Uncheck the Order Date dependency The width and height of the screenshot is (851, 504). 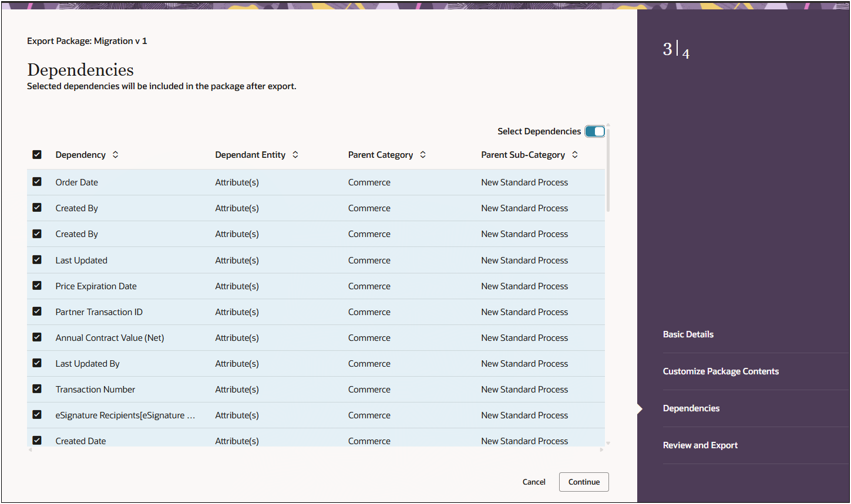37,182
